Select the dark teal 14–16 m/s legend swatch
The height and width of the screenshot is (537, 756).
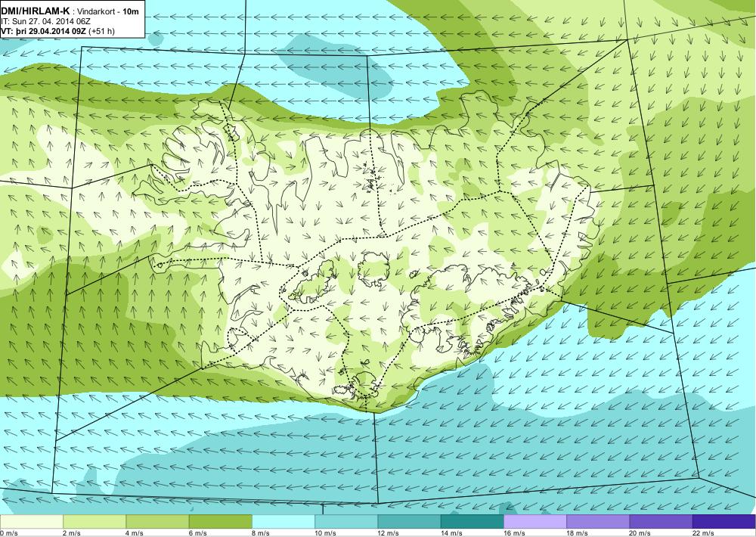pyautogui.click(x=472, y=522)
